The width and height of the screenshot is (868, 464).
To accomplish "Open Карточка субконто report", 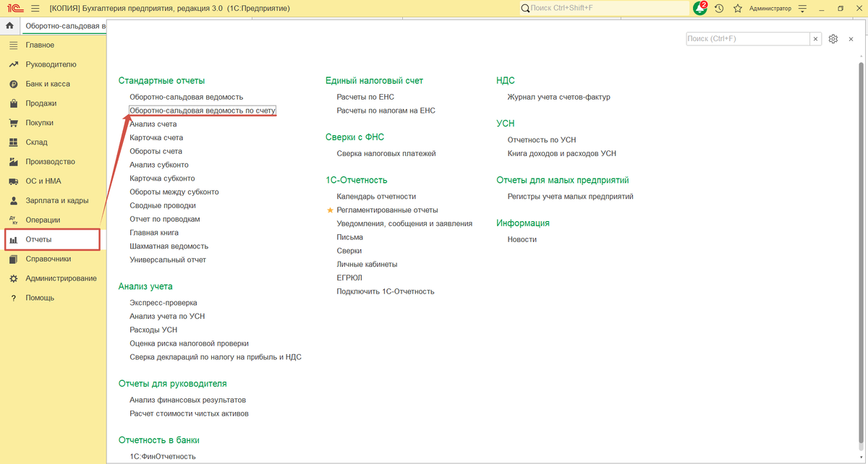I will click(x=162, y=179).
